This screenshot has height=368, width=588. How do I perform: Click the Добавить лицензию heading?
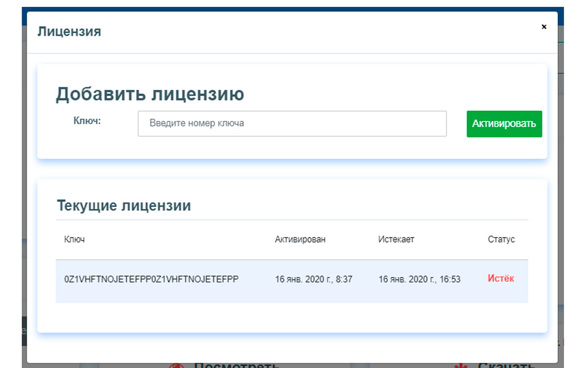click(150, 94)
